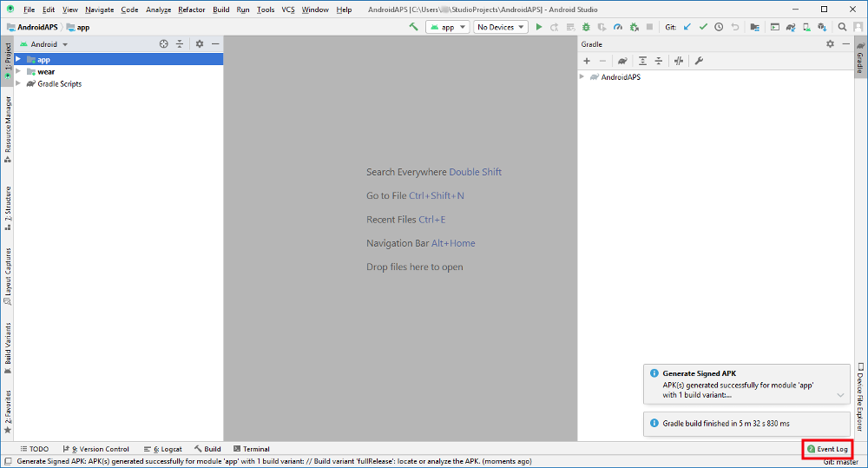Open the Tools menu
The height and width of the screenshot is (468, 868).
(x=266, y=10)
